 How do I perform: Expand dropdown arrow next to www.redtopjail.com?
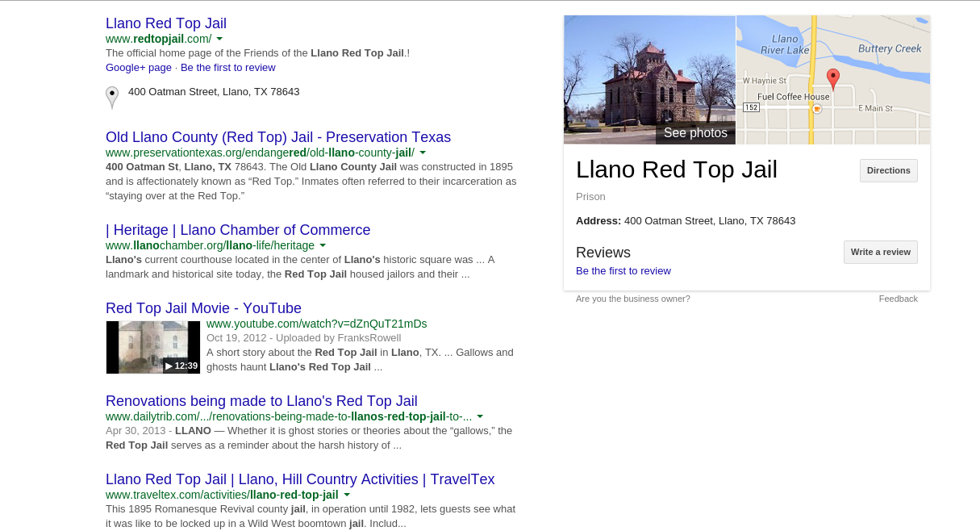tap(219, 39)
